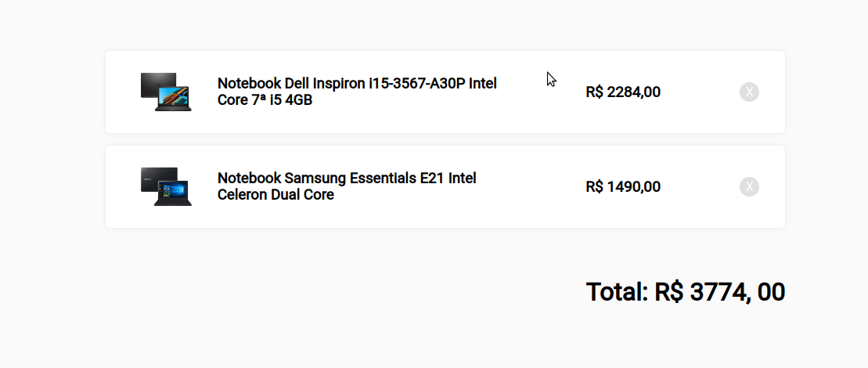Open the Samsung Essentials product thumbnail

click(166, 186)
